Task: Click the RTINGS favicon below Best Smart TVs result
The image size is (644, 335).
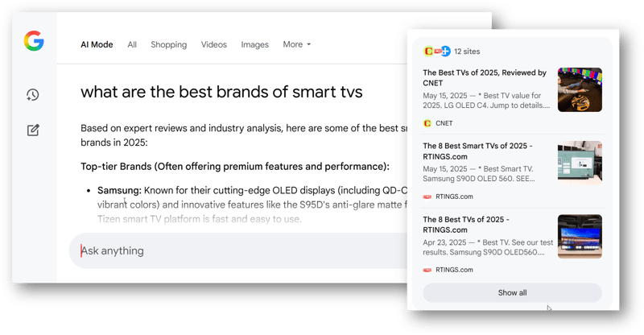Action: (x=427, y=196)
